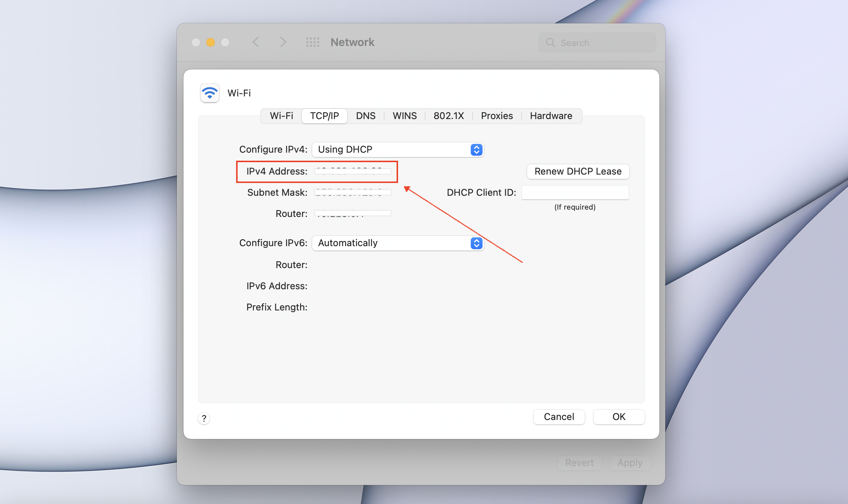The height and width of the screenshot is (504, 848).
Task: Click inside the DHCP Client ID field
Action: pos(575,192)
